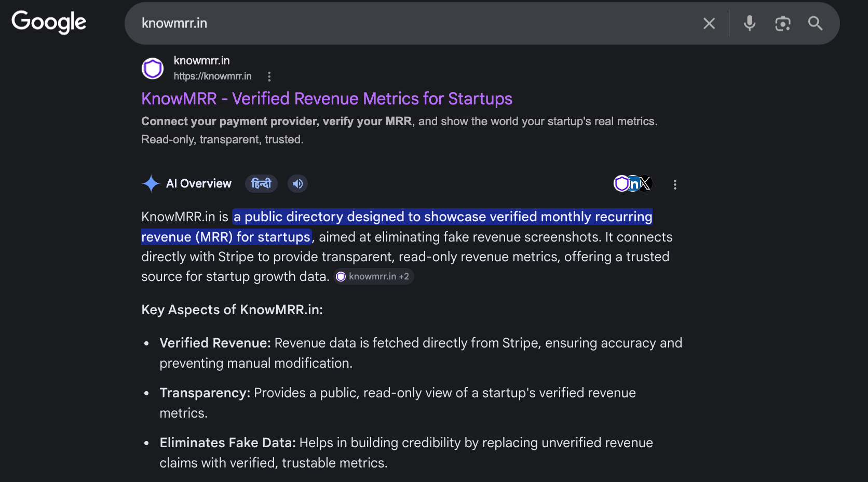Image resolution: width=868 pixels, height=482 pixels.
Task: Submit search with the magnifier icon
Action: (x=815, y=23)
